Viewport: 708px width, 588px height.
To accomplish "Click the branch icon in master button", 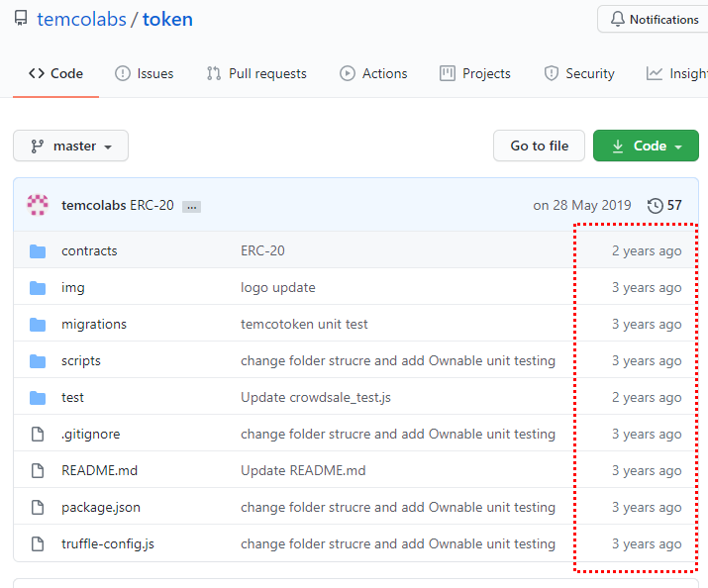I will [37, 147].
